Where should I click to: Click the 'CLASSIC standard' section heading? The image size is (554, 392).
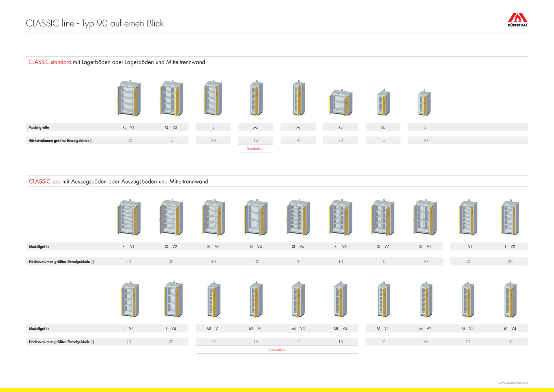pos(50,62)
